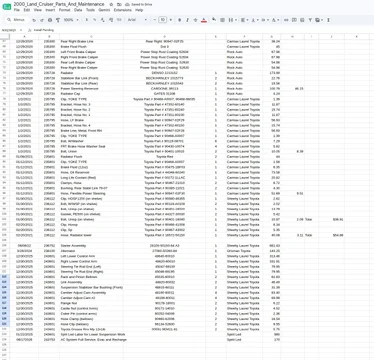Open the Tools menu
Image resolution: width=374 pixels, height=360 pixels.
[x=90, y=10]
